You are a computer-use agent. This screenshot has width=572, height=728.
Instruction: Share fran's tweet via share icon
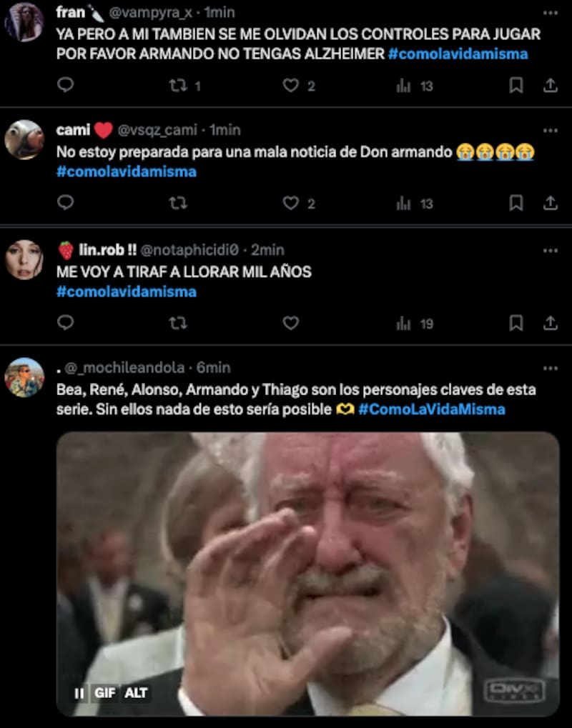pyautogui.click(x=551, y=86)
